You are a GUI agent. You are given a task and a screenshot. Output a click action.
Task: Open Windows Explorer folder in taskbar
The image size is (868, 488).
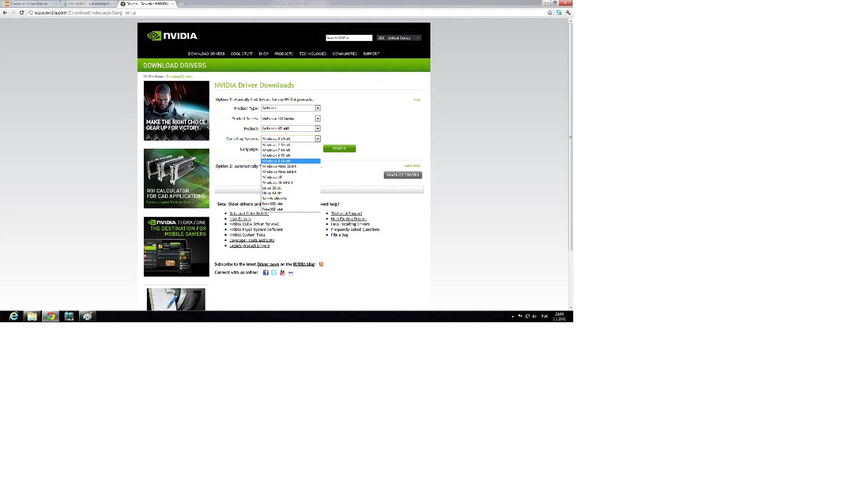pyautogui.click(x=32, y=317)
